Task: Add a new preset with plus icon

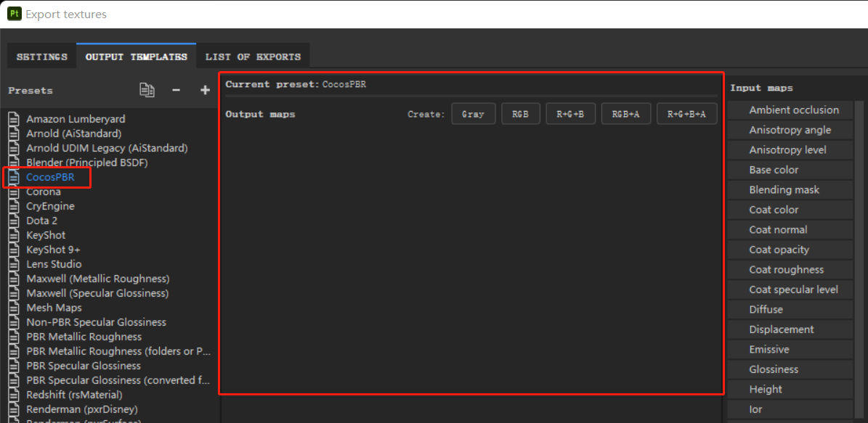Action: (x=205, y=89)
